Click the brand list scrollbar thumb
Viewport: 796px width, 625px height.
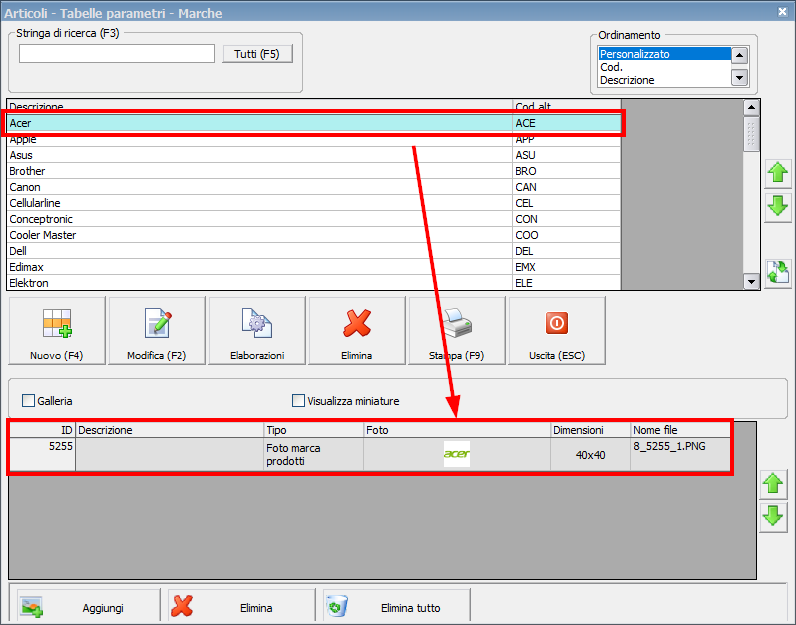tap(751, 134)
